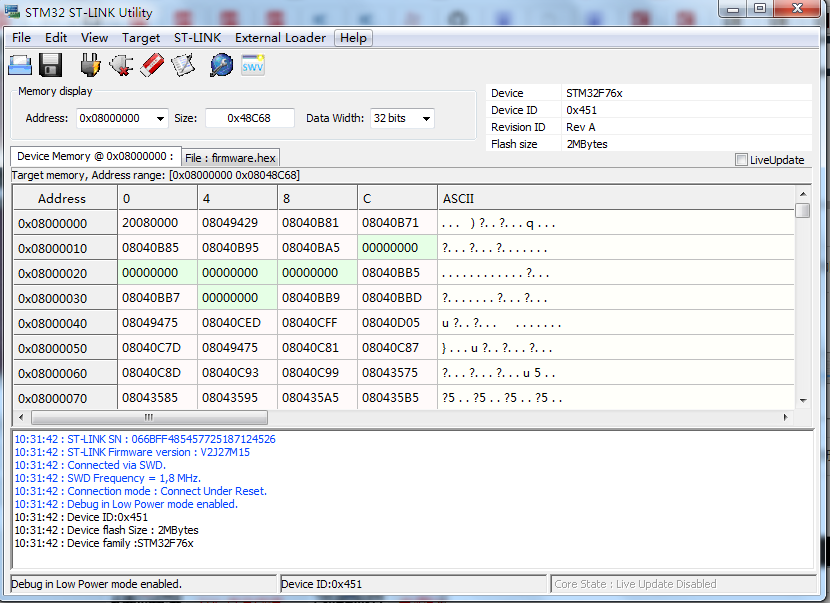Open the Target menu
Image resolution: width=830 pixels, height=603 pixels.
click(141, 38)
